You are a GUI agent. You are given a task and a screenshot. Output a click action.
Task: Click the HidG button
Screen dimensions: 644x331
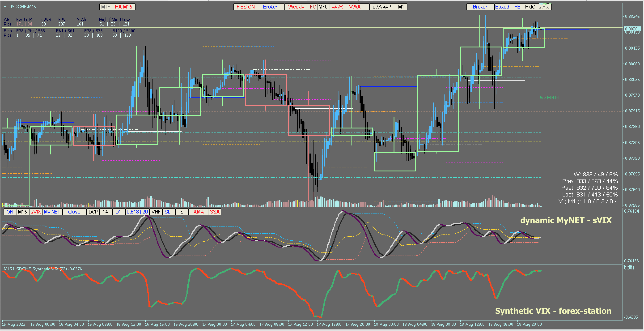[x=530, y=7]
